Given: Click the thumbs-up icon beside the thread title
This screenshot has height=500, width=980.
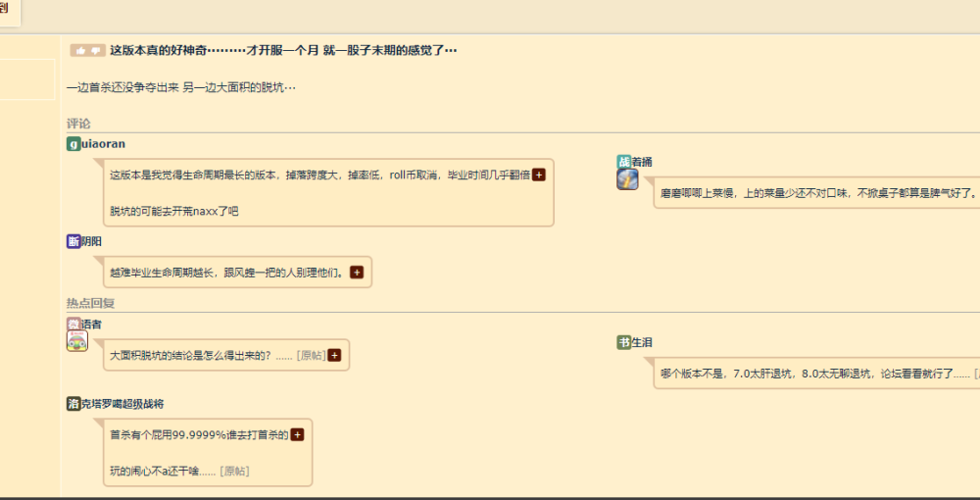Looking at the screenshot, I should [x=80, y=51].
